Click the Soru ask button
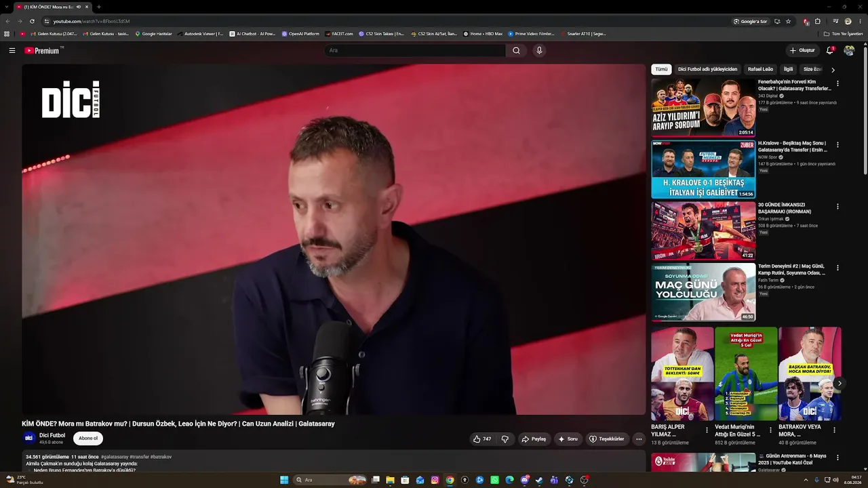The width and height of the screenshot is (868, 488). coord(568,439)
